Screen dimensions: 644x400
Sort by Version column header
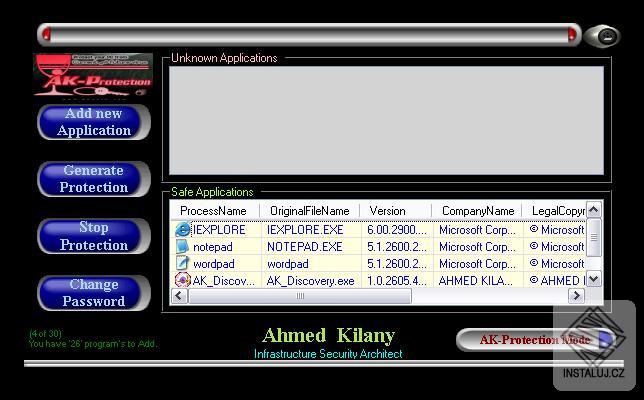(x=396, y=211)
